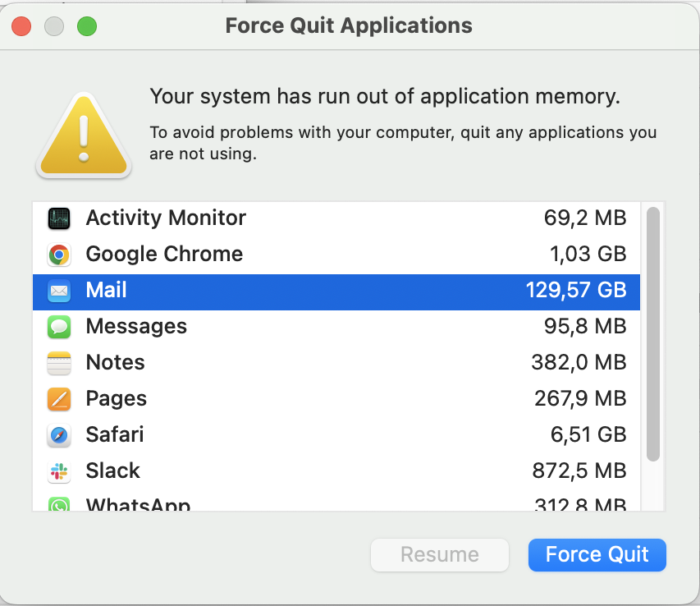
Task: Click the yellow warning triangle icon
Action: 83,135
